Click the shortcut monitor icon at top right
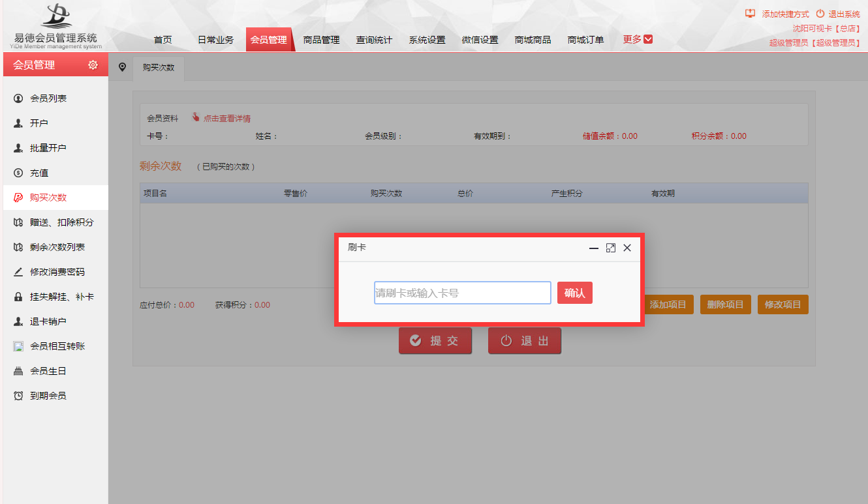Image resolution: width=868 pixels, height=504 pixels. [x=750, y=13]
